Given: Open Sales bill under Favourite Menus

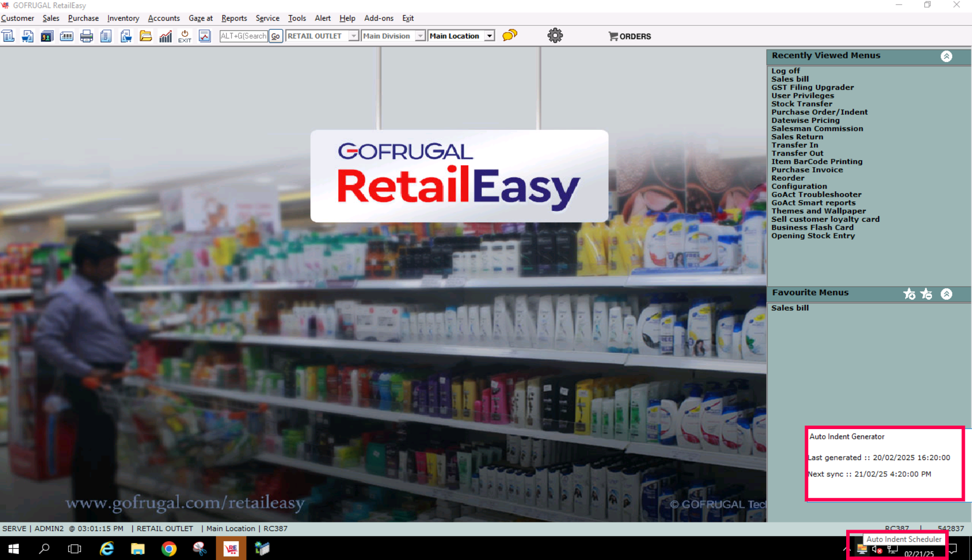Looking at the screenshot, I should click(x=790, y=308).
